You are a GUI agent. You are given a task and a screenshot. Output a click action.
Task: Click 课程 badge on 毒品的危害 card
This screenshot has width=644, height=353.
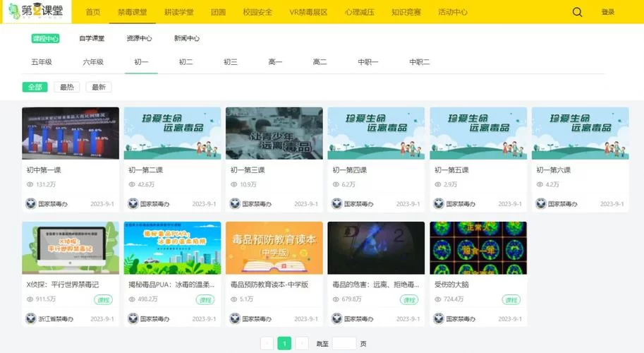409,300
